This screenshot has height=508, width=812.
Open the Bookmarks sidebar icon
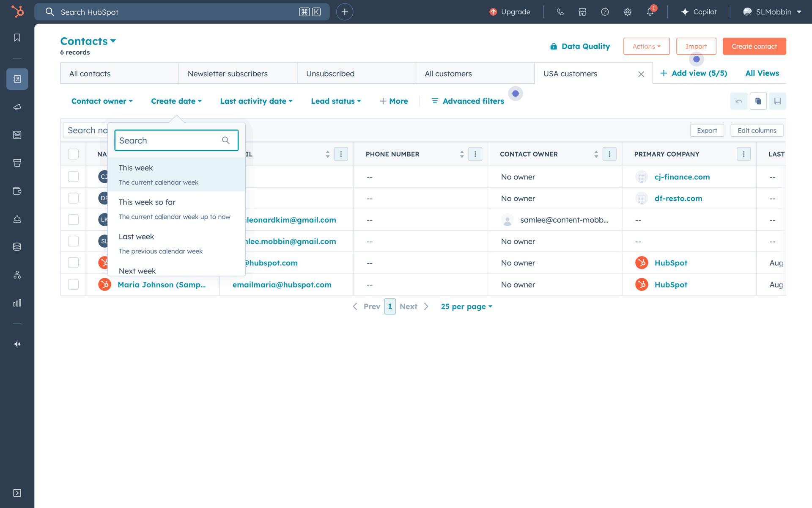pyautogui.click(x=17, y=38)
